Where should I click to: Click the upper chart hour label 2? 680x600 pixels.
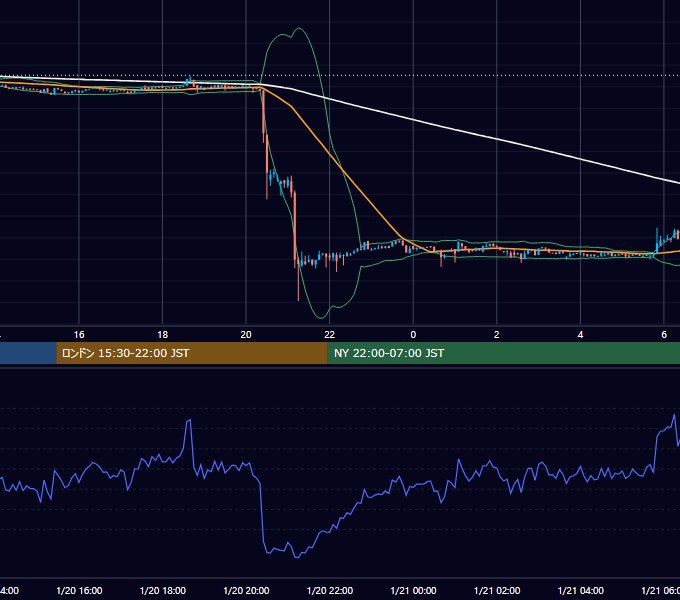[x=497, y=335]
